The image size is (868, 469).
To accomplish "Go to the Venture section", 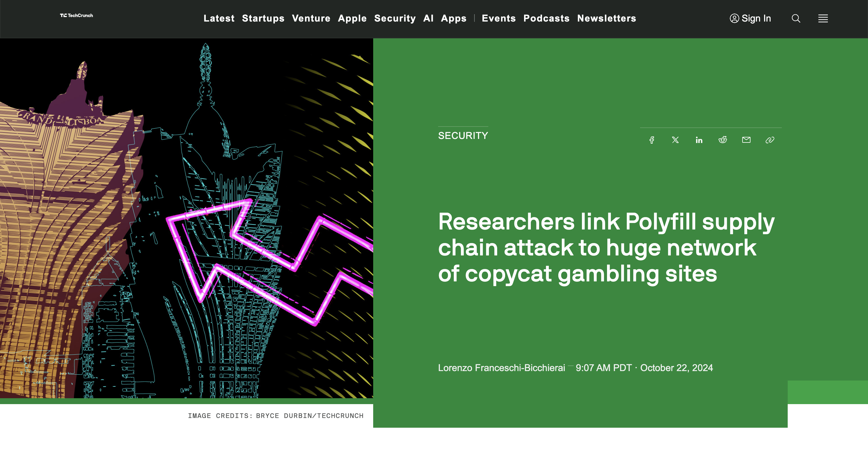I will 311,18.
